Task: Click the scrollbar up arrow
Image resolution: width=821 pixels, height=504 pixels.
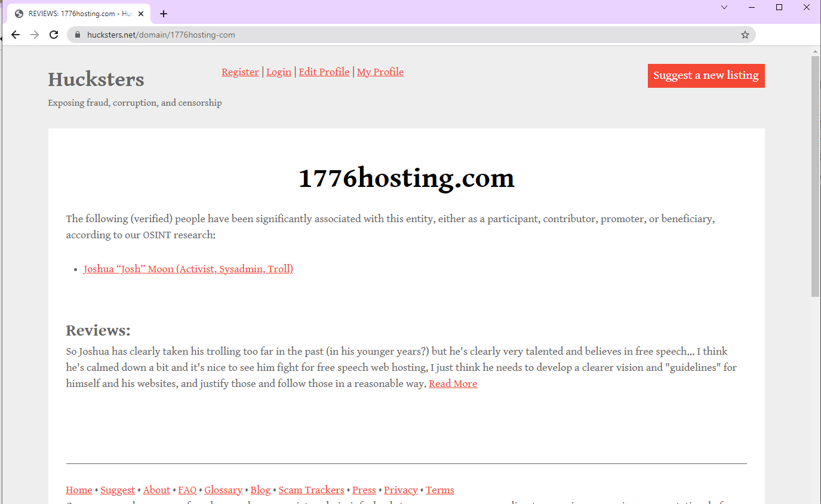Action: click(816, 51)
